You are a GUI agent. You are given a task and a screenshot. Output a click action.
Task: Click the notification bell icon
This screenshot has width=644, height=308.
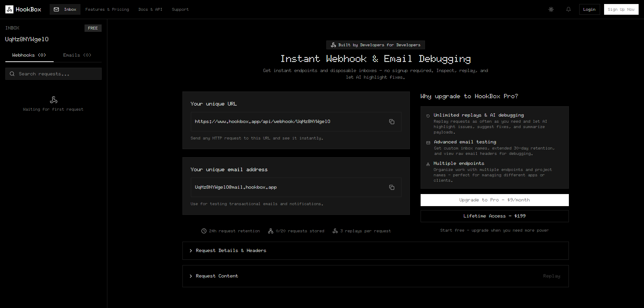[568, 9]
